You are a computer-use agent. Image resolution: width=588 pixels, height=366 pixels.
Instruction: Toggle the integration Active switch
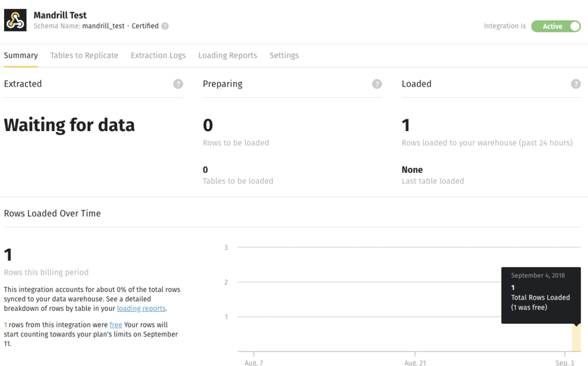556,26
